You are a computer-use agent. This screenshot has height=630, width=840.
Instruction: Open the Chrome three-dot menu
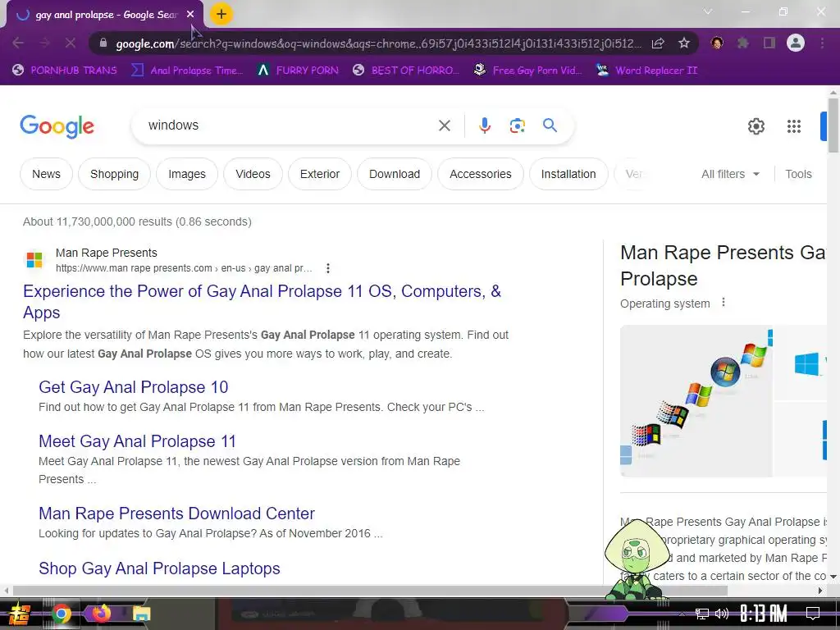822,43
